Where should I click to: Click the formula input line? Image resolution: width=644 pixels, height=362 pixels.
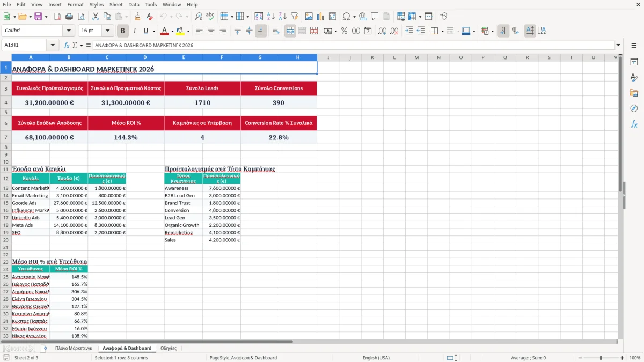(353, 46)
